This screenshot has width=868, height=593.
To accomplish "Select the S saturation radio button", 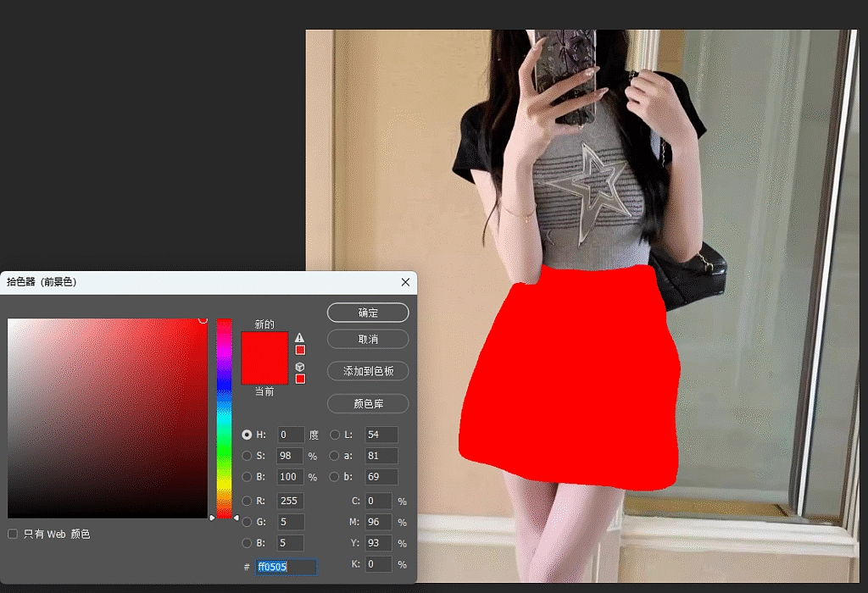I will [247, 456].
